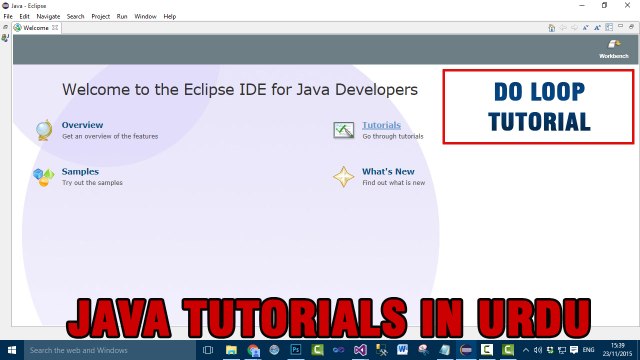
Task: Click 'Try out the samples' text
Action: pos(92,183)
